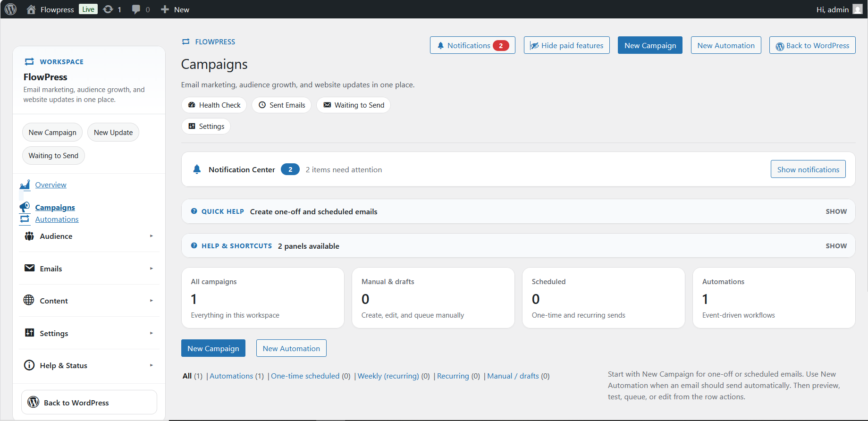Screen dimensions: 868x421
Task: Show the Quick Help panel
Action: [836, 211]
